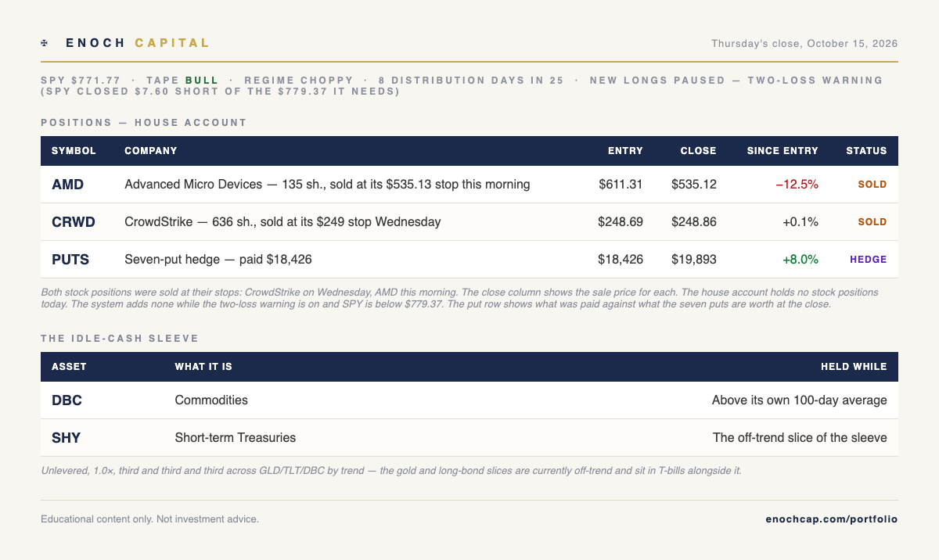Click the SOLD status in the AMD row
The image size is (939, 560).
(872, 185)
